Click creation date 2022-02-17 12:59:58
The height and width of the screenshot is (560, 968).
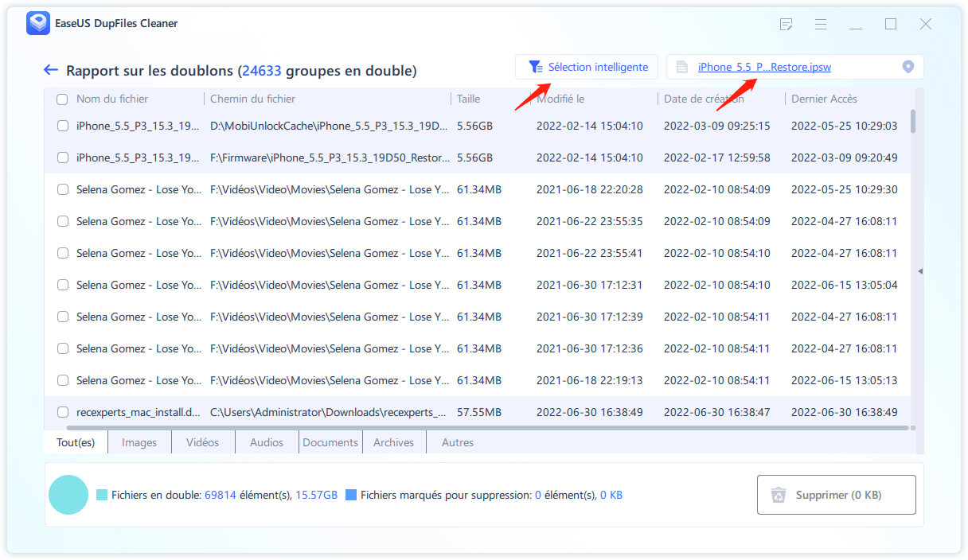[x=716, y=157]
